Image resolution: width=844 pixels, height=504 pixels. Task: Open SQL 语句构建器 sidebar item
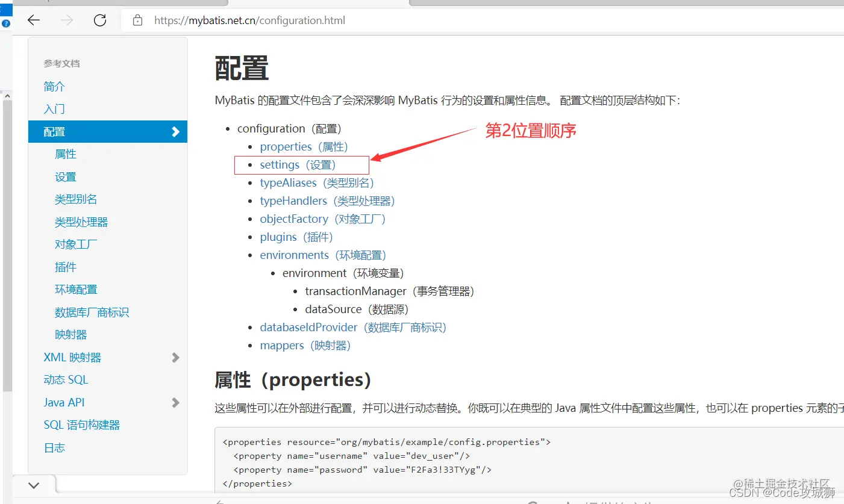pos(82,425)
